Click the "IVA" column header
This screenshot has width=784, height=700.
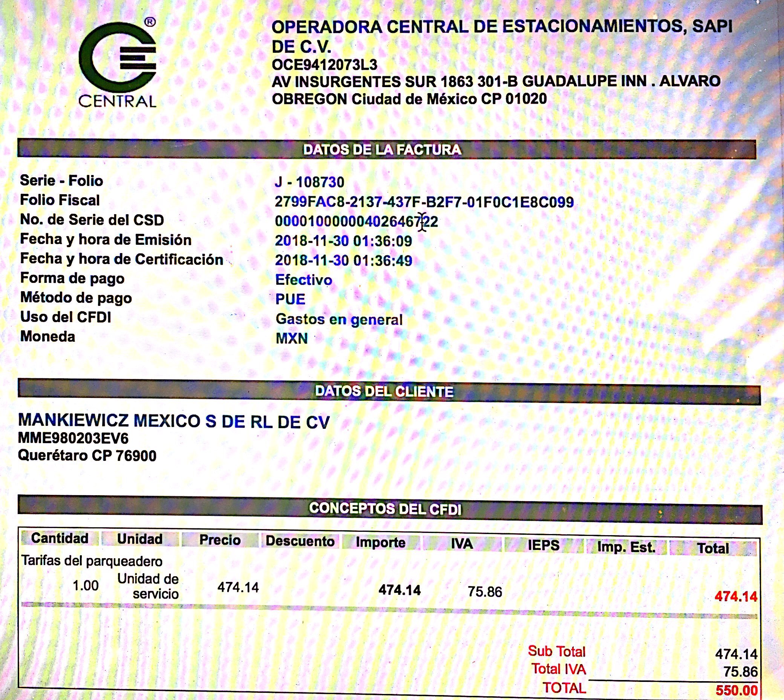pyautogui.click(x=462, y=544)
